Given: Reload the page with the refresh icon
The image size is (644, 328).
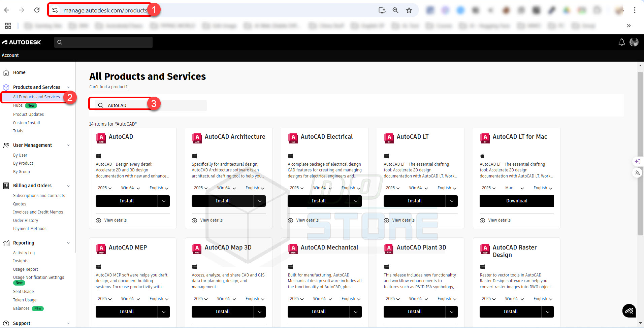Looking at the screenshot, I should pyautogui.click(x=37, y=10).
